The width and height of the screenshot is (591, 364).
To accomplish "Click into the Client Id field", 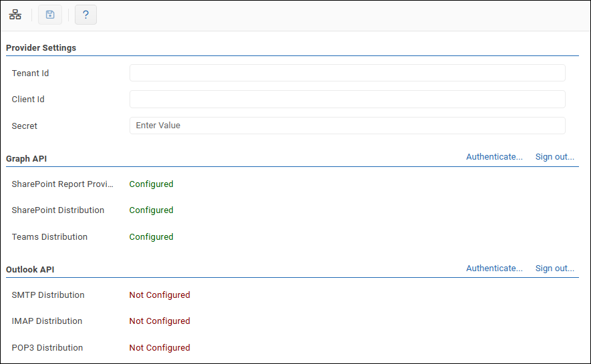I will 347,100.
